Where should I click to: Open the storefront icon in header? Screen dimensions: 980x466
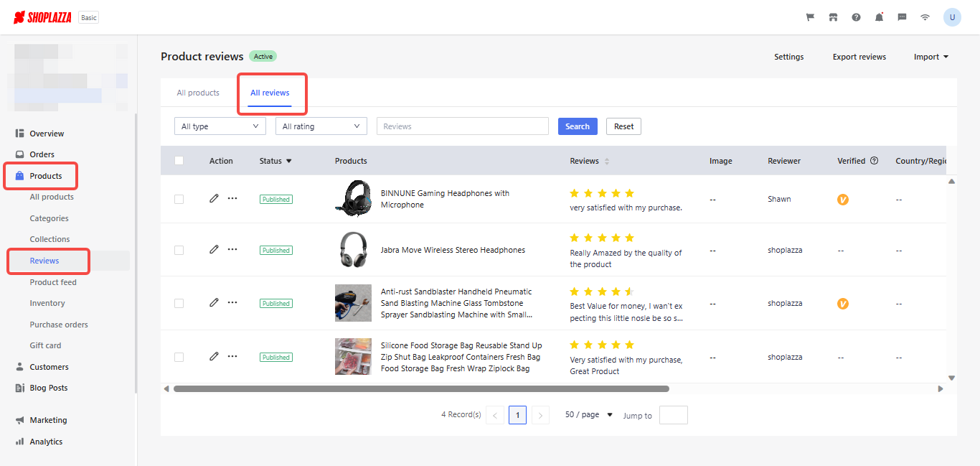833,17
